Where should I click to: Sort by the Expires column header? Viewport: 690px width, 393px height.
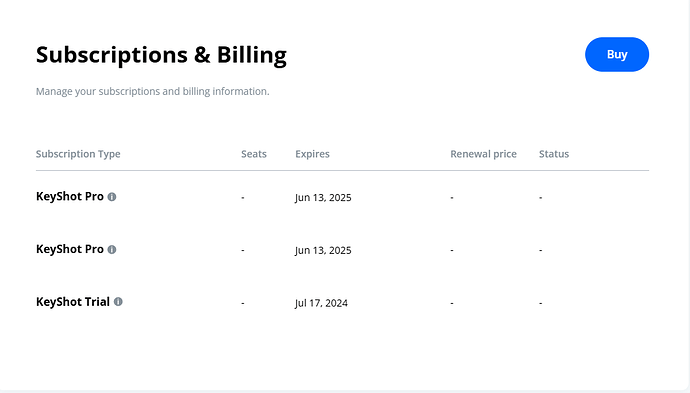(312, 154)
